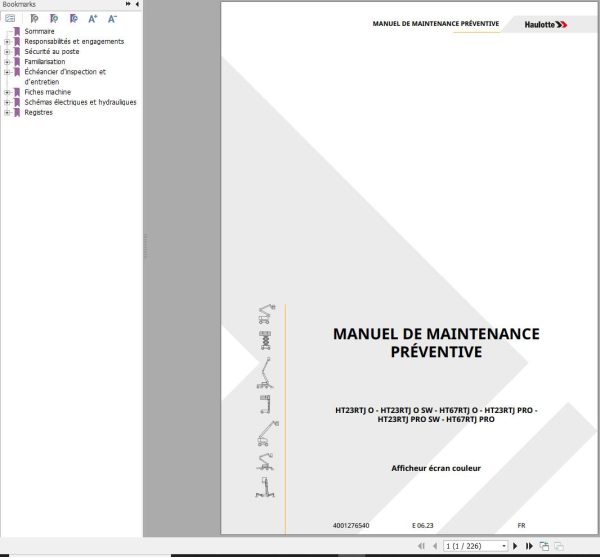
Task: Collapse the Bookmarks panel with left arrow
Action: (x=137, y=4)
